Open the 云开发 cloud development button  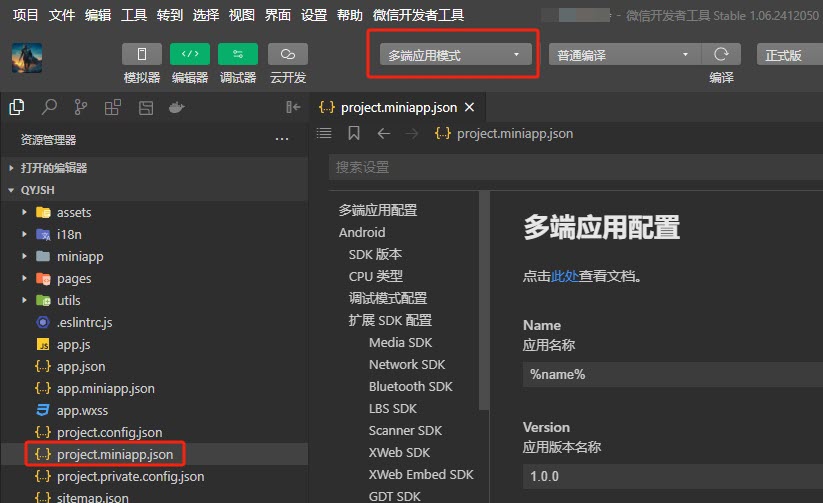[x=288, y=54]
